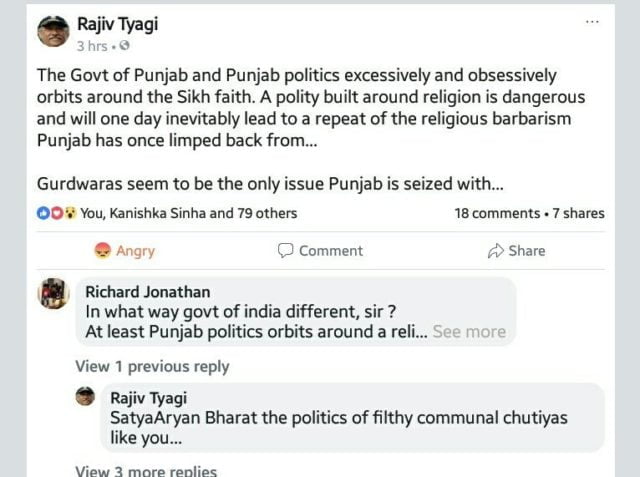This screenshot has height=477, width=640.
Task: Click the Comment speech bubble icon
Action: [286, 250]
